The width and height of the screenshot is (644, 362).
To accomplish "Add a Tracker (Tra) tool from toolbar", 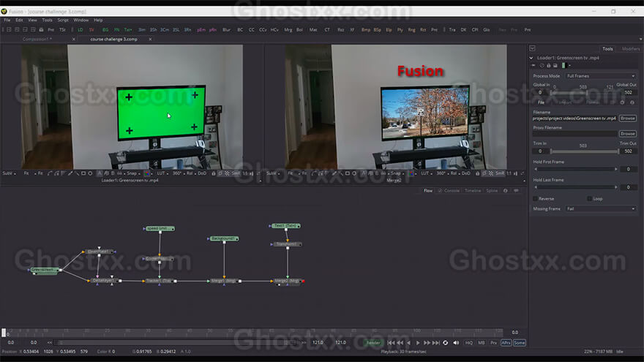I will click(452, 30).
